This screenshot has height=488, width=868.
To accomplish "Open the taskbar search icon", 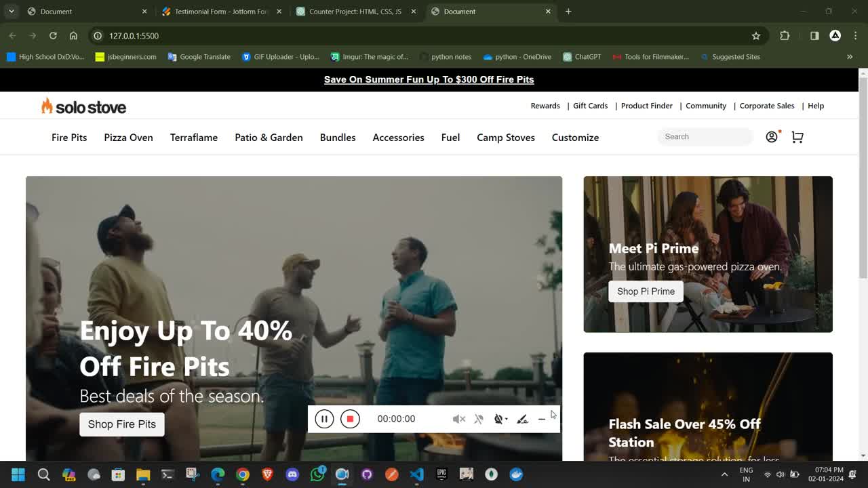I will [43, 474].
